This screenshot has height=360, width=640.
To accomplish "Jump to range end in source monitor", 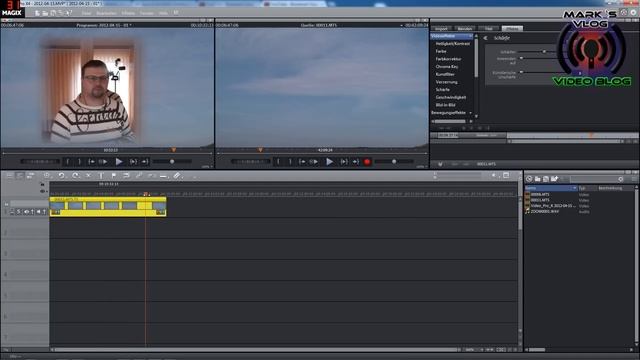I will (356, 162).
